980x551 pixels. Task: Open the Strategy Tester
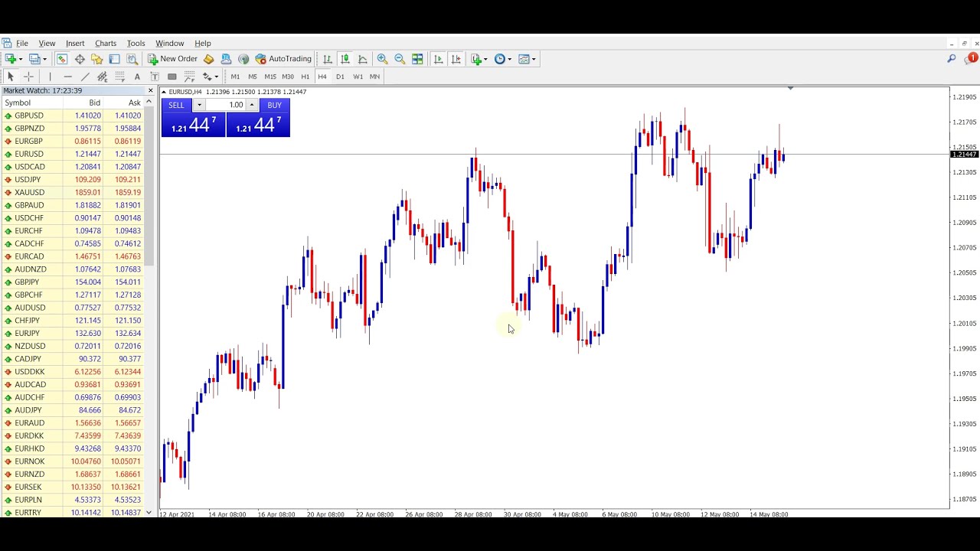132,59
